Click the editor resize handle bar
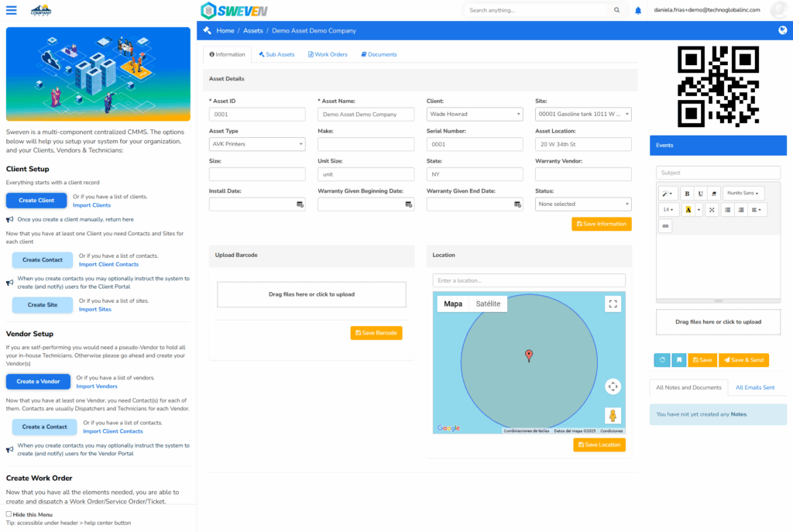Image resolution: width=793 pixels, height=532 pixels. (718, 301)
